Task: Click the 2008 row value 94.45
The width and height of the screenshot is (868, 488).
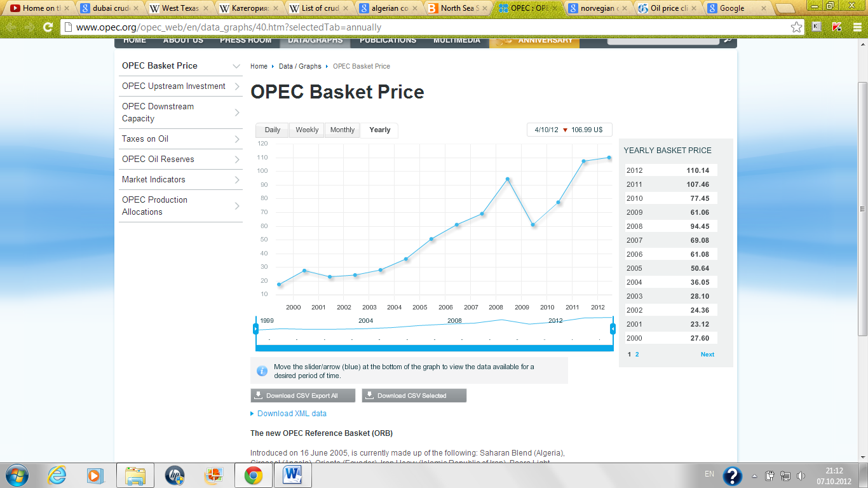Action: coord(700,226)
